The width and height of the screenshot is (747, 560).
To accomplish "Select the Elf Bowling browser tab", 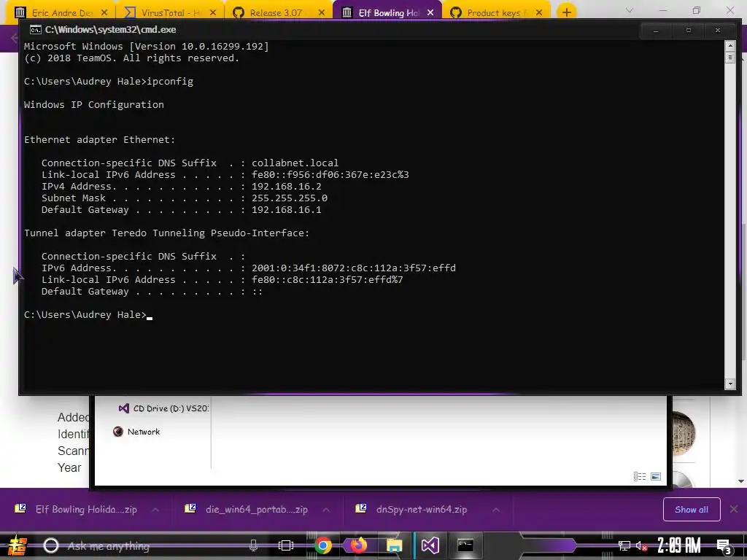I will point(387,12).
